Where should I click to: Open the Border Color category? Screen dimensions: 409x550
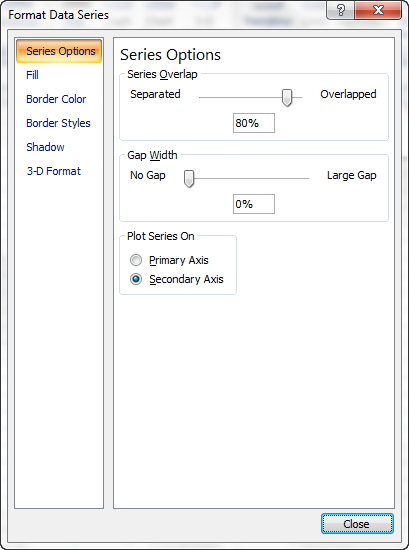pos(56,99)
